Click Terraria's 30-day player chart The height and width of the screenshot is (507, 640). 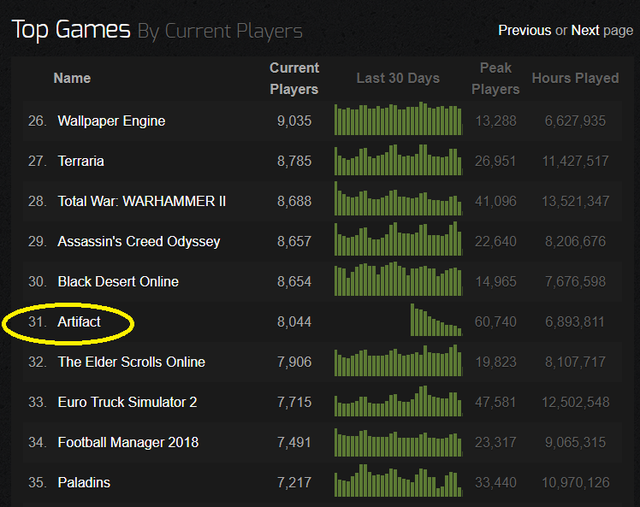(x=398, y=161)
